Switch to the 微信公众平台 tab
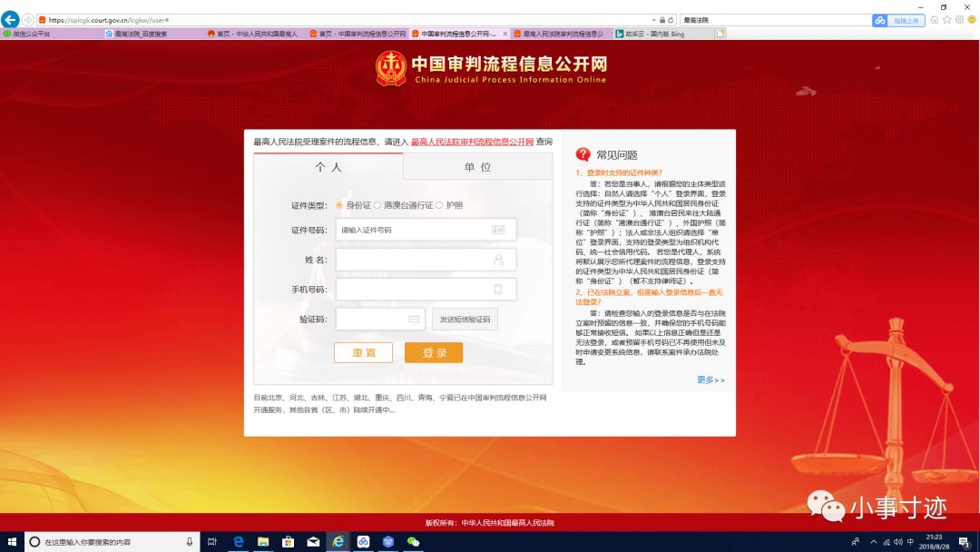This screenshot has height=552, width=980. click(x=51, y=34)
